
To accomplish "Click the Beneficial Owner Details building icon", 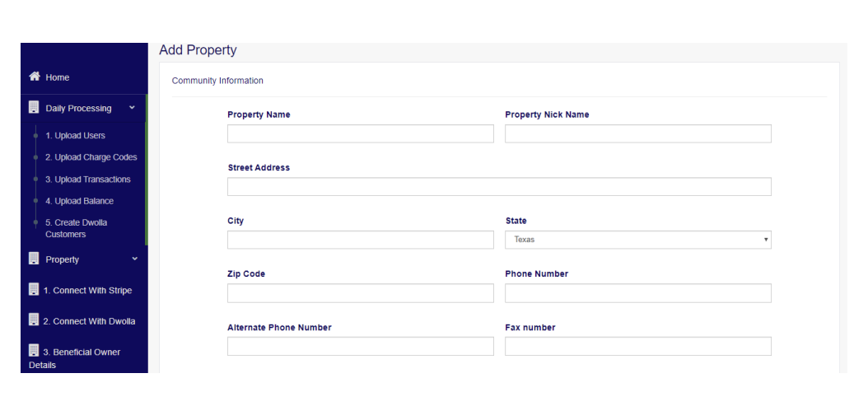I will (34, 350).
